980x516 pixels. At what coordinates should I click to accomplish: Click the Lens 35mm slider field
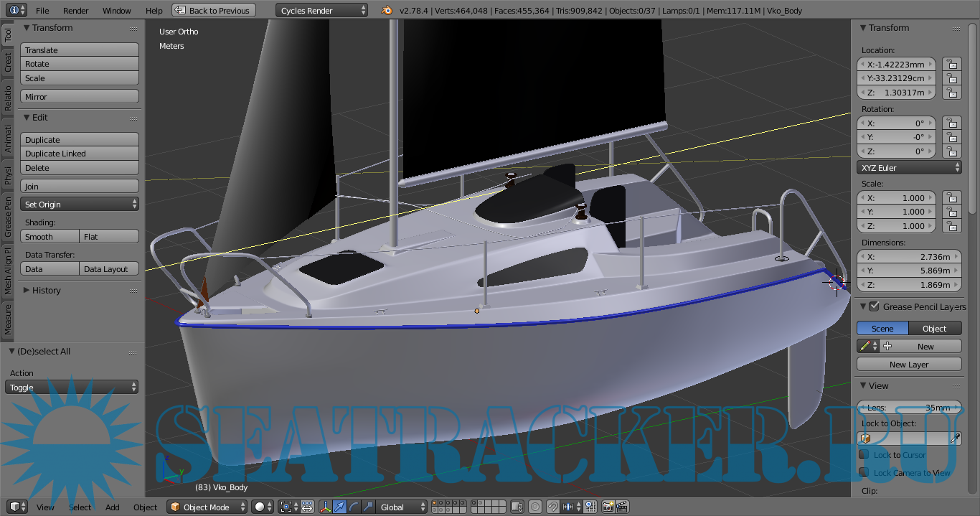(x=908, y=408)
